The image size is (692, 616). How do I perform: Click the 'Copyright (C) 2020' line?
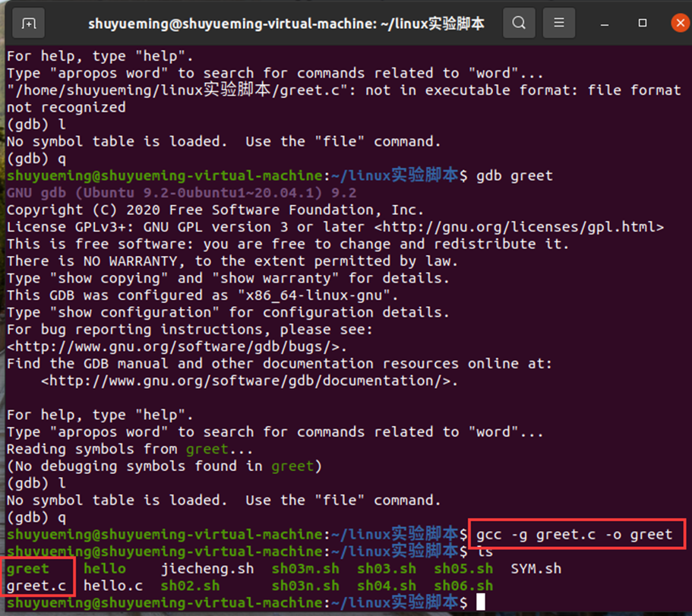[x=216, y=210]
